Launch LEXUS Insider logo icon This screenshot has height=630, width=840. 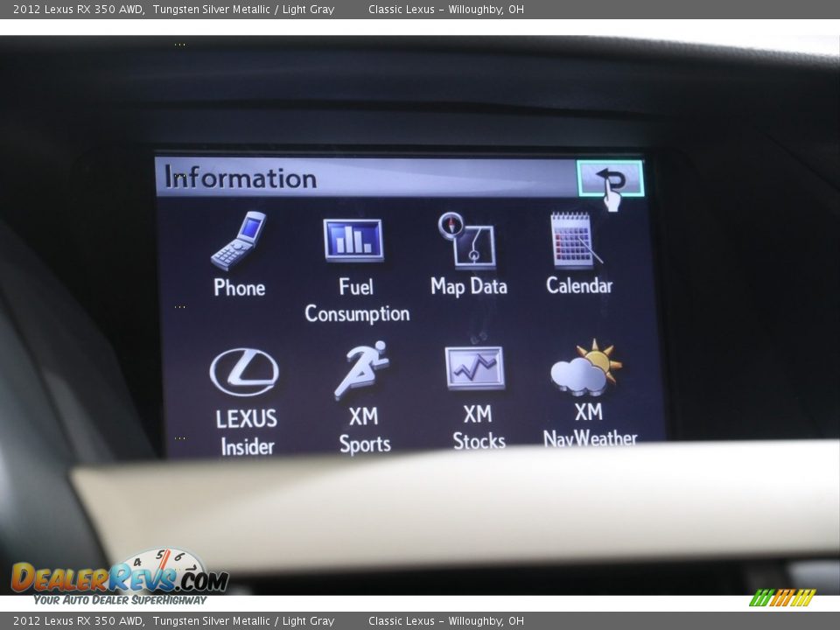[x=244, y=372]
